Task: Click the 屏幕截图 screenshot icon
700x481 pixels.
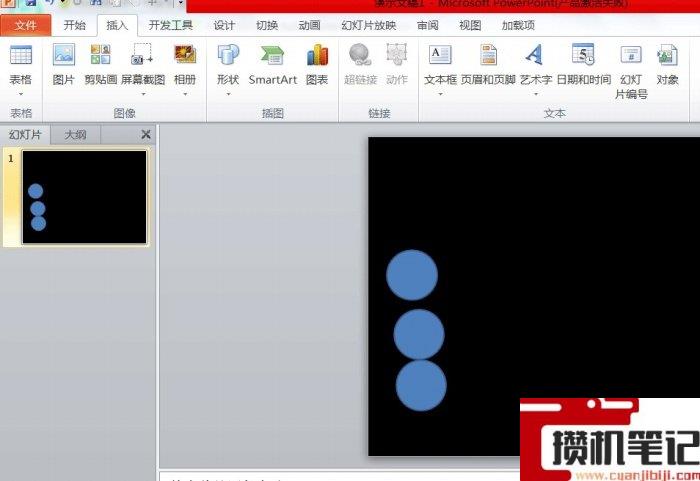Action: [143, 55]
